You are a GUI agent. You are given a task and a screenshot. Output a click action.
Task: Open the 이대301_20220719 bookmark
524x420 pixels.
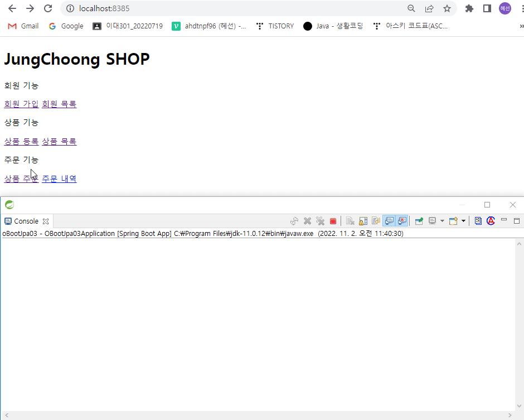pyautogui.click(x=128, y=26)
